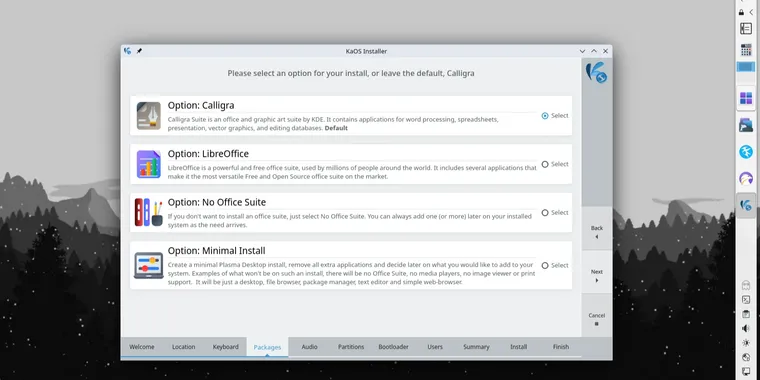760x380 pixels.
Task: Click the active Packages step tab
Action: point(267,347)
